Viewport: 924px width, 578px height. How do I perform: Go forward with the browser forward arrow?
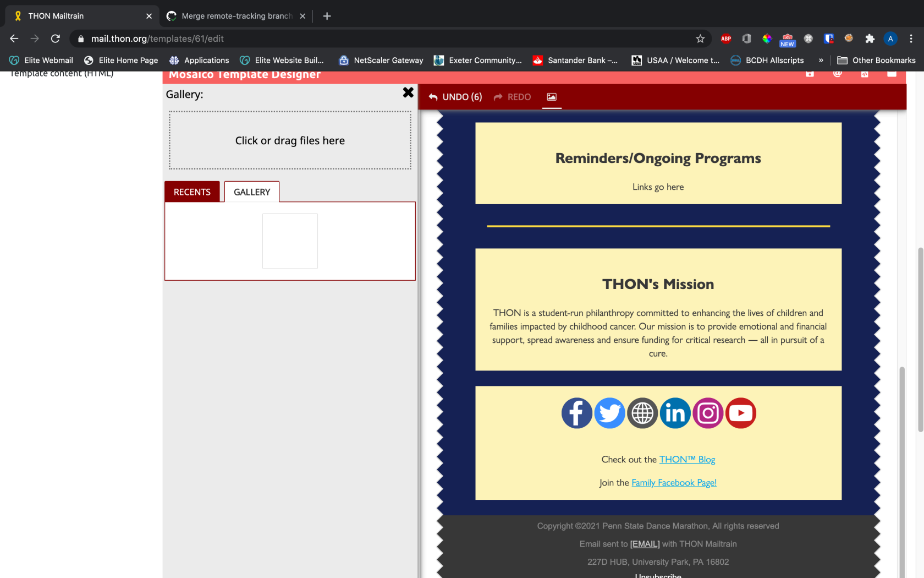coord(35,39)
